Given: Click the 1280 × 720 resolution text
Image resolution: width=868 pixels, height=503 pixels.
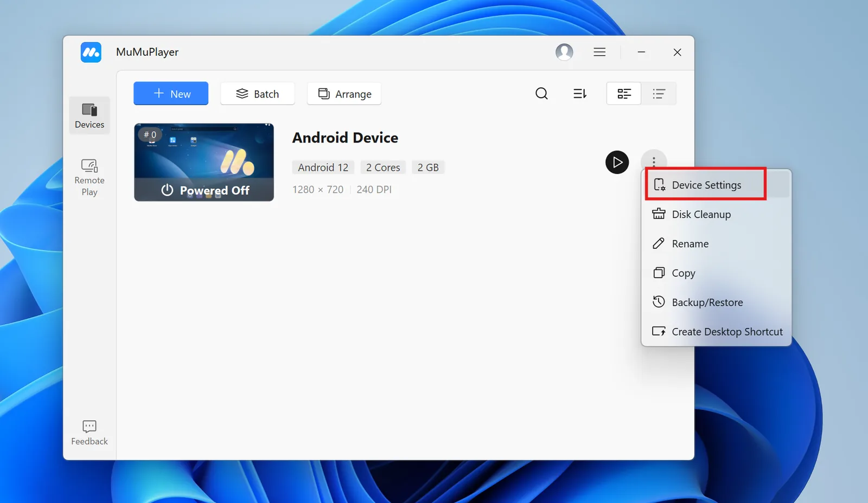Looking at the screenshot, I should click(x=318, y=190).
